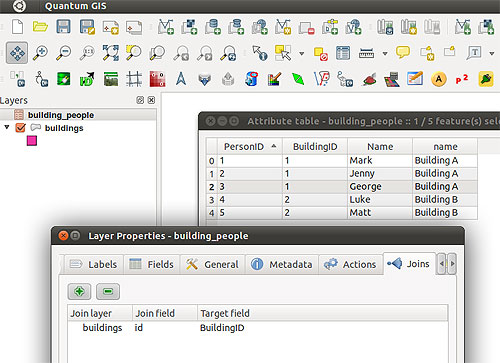Switch to the Fields tab
Screen dimensions: 500x363
pos(152,264)
